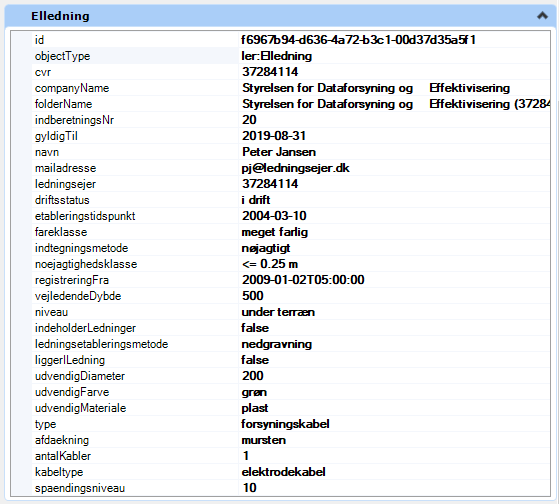559x504 pixels.
Task: Select the antalKabler row label
Action: click(x=63, y=456)
